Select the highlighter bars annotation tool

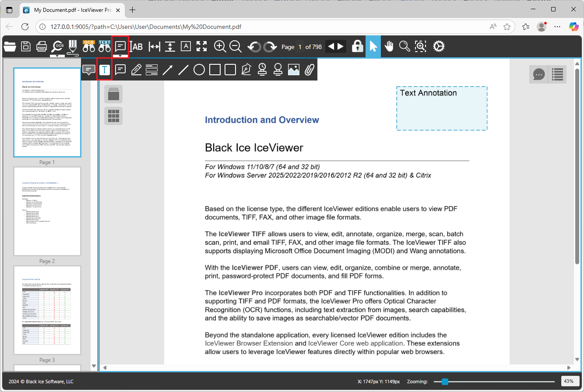pos(152,70)
